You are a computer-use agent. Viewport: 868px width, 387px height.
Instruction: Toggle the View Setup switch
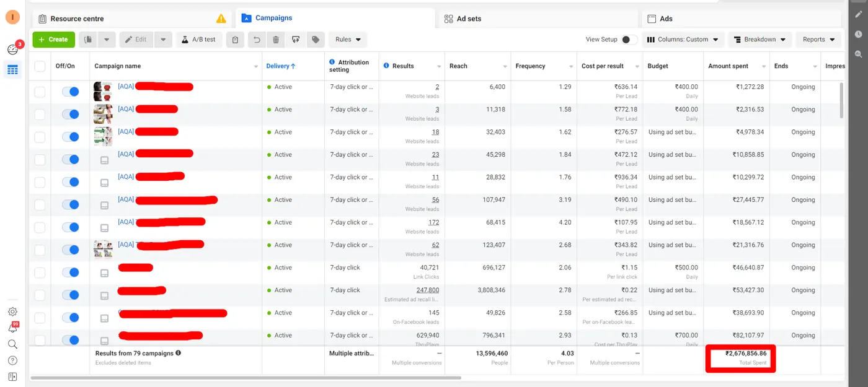click(x=629, y=40)
